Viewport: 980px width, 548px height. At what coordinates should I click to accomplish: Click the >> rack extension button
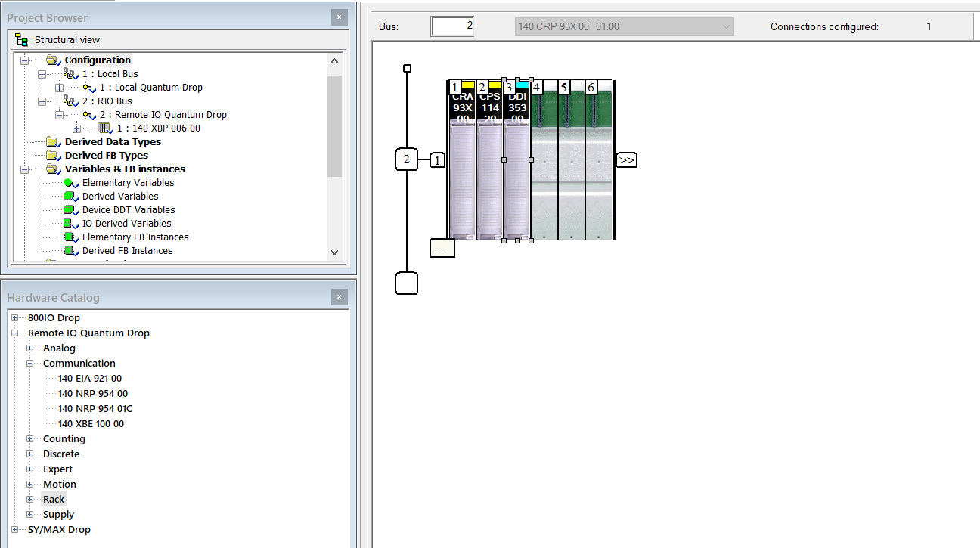point(626,160)
